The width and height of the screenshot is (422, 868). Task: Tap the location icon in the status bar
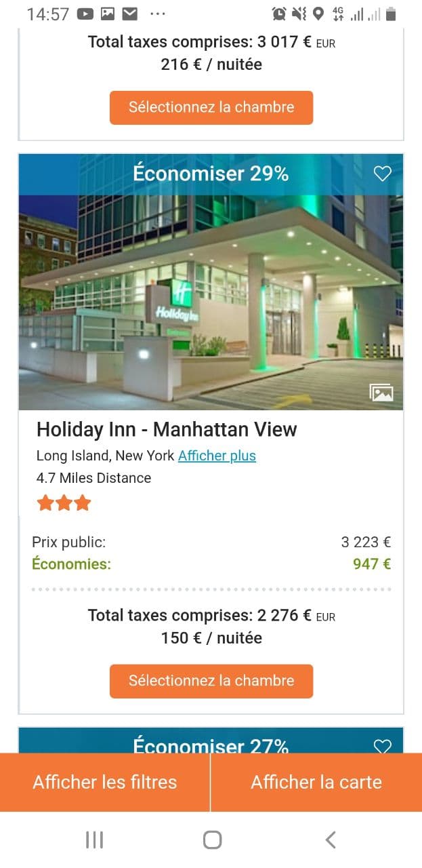(x=318, y=14)
